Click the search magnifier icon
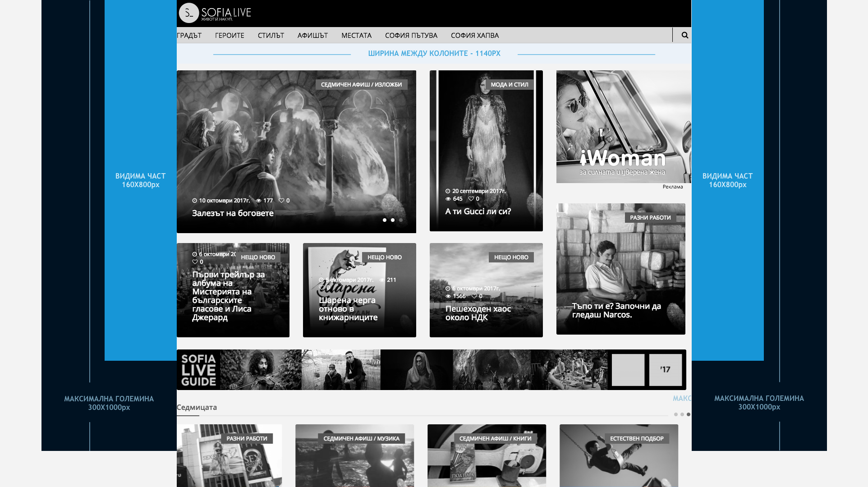Image resolution: width=868 pixels, height=487 pixels. [x=684, y=35]
